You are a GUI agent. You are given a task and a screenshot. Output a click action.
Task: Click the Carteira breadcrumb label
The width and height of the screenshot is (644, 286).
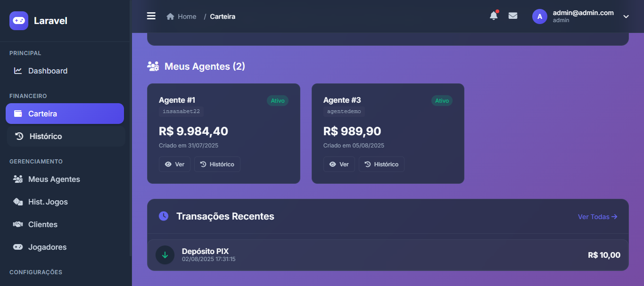tap(222, 16)
